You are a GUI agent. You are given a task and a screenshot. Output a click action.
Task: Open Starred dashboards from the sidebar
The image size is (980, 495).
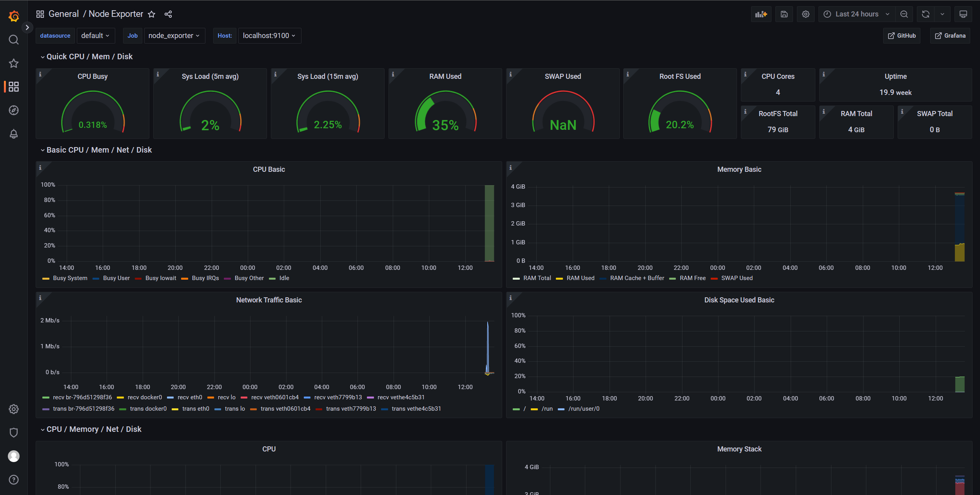click(14, 63)
